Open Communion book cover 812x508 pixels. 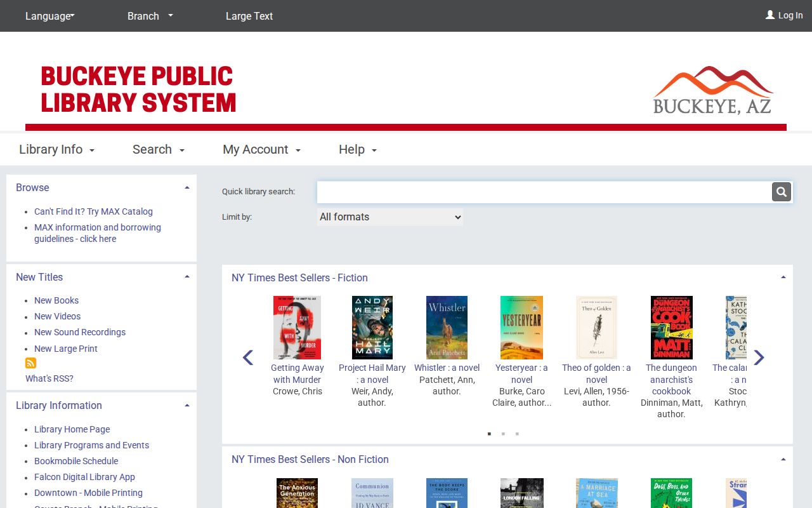[x=372, y=493]
